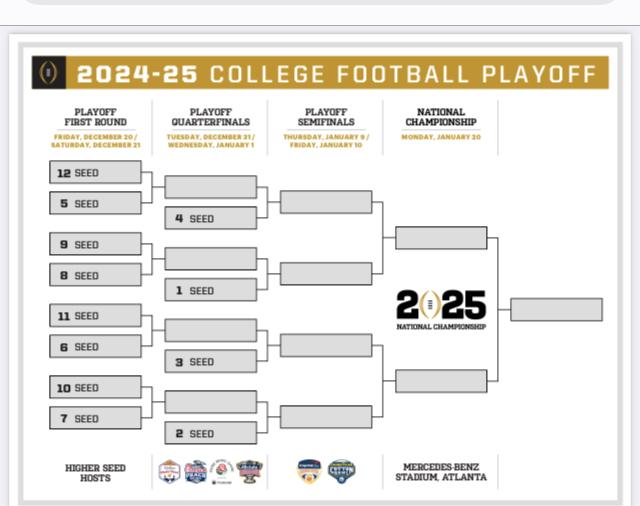Click the Fiesta Bowl logo
Viewport: 640px width, 506px height.
(x=170, y=471)
